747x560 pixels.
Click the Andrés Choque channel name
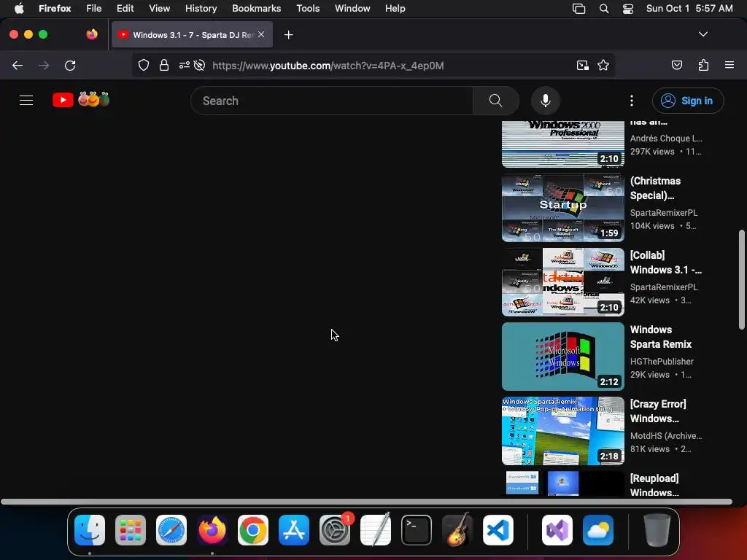click(666, 138)
